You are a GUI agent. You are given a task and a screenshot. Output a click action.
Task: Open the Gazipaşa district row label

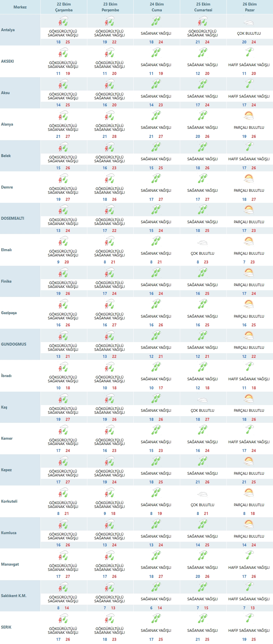(x=9, y=313)
